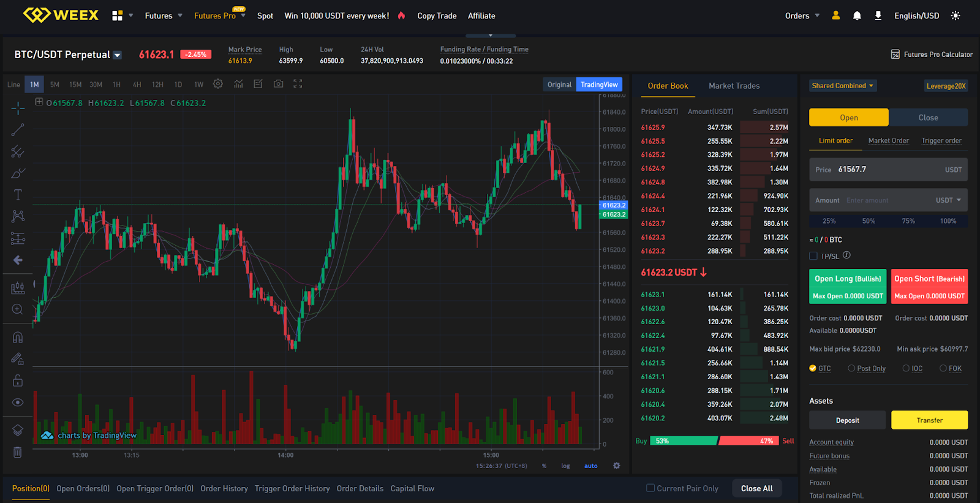Viewport: 980px width, 503px height.
Task: Toggle log scale on the chart
Action: 565,466
